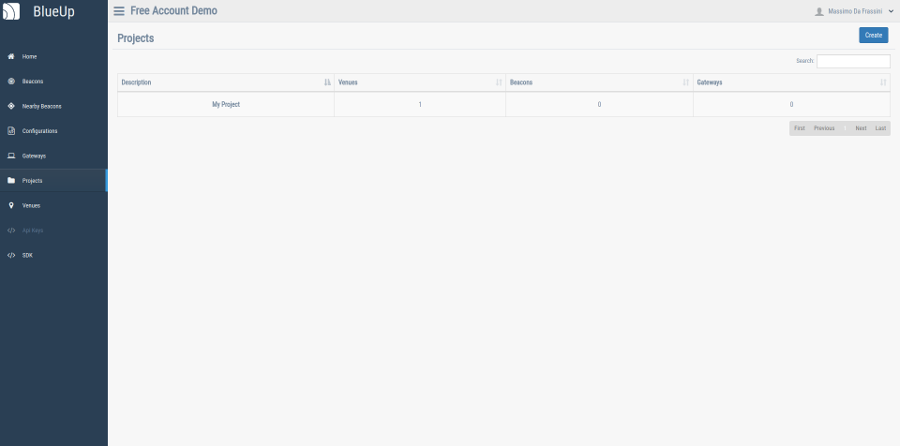Click the SDK code icon

(x=11, y=255)
